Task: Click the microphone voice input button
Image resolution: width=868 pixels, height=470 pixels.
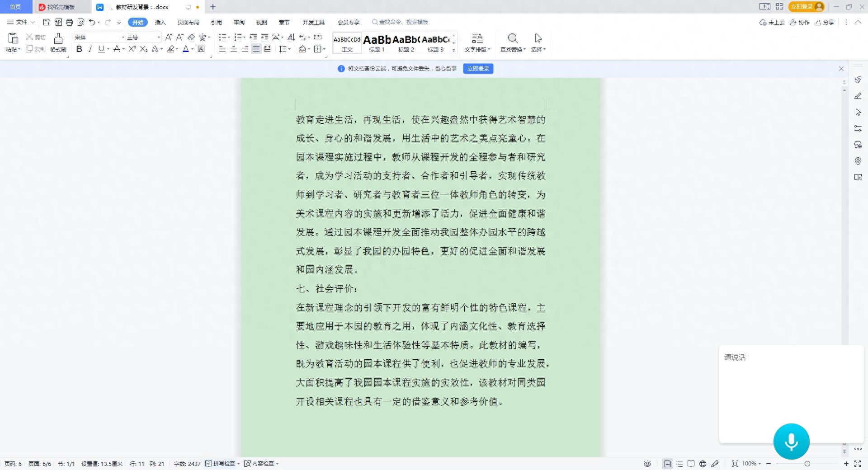Action: tap(791, 442)
